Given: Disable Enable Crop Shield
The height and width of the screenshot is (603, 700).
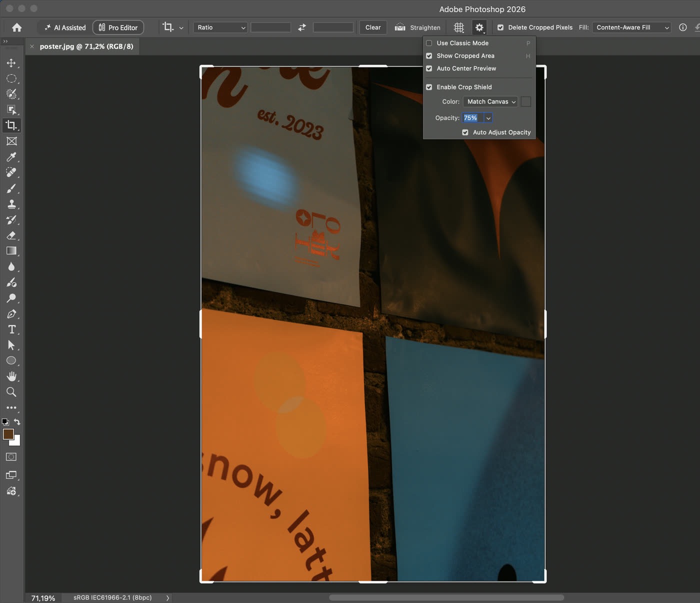Looking at the screenshot, I should [x=429, y=87].
